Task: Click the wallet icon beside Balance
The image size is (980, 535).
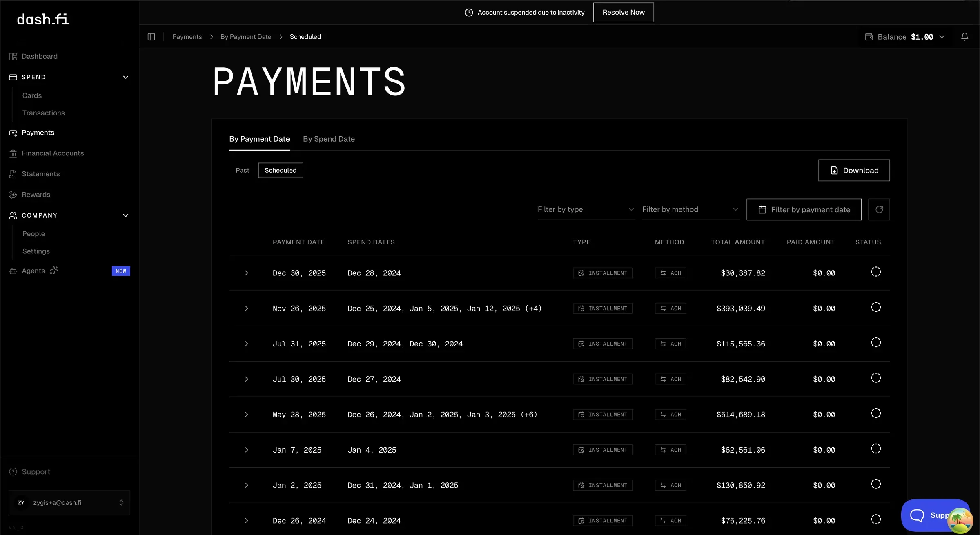Action: 869,37
